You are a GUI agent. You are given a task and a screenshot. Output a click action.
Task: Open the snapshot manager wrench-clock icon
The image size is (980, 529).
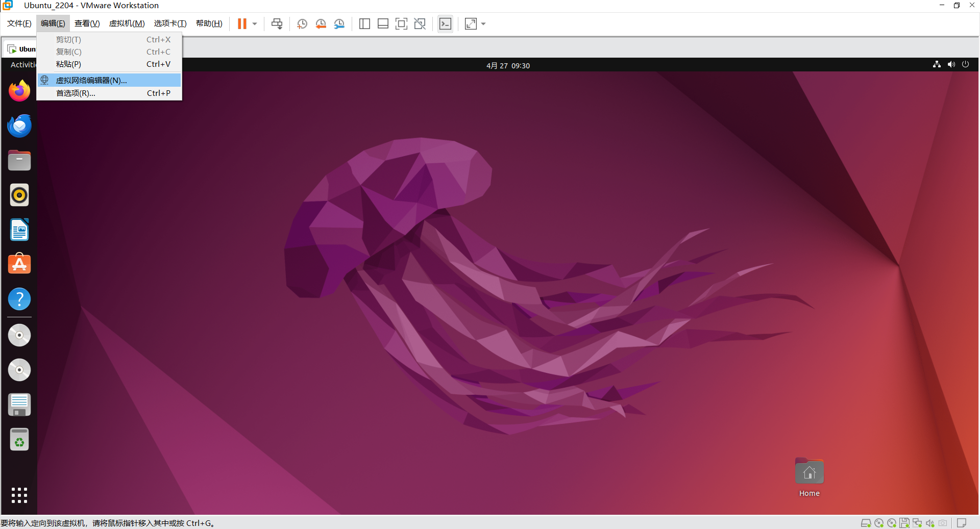point(339,24)
